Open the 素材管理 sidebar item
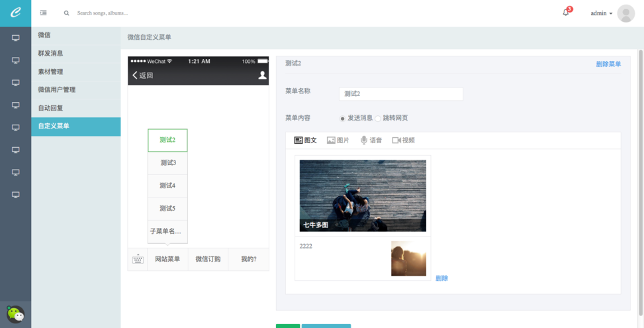This screenshot has height=328, width=644. click(76, 72)
